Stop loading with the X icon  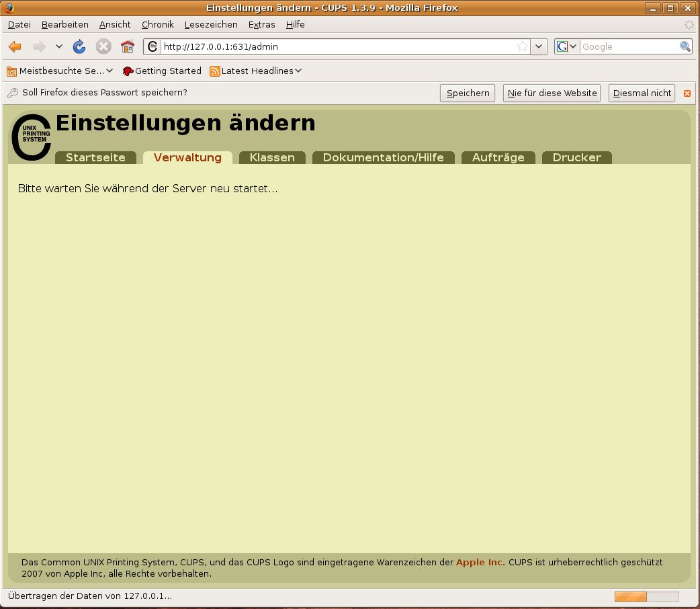click(x=103, y=46)
